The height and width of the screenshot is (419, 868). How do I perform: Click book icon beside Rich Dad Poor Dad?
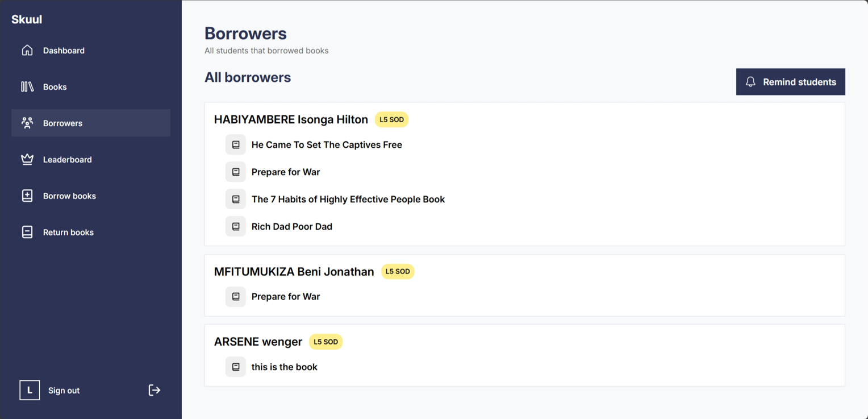236,226
